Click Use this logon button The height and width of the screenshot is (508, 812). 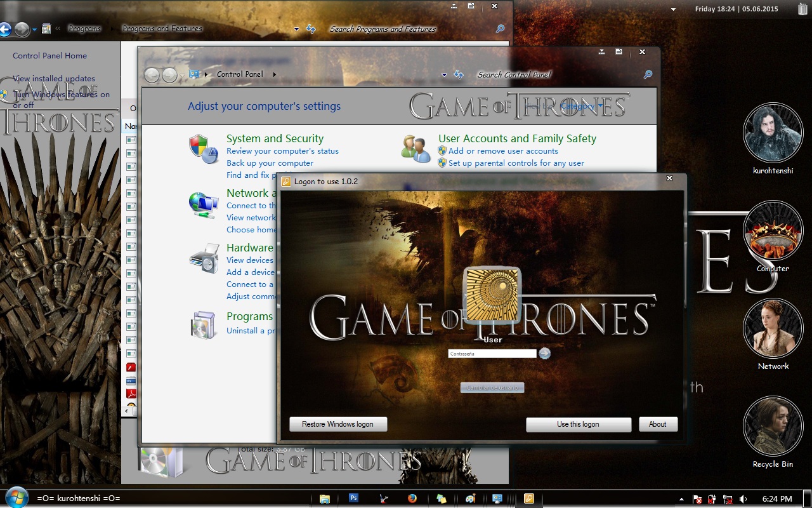pyautogui.click(x=579, y=424)
